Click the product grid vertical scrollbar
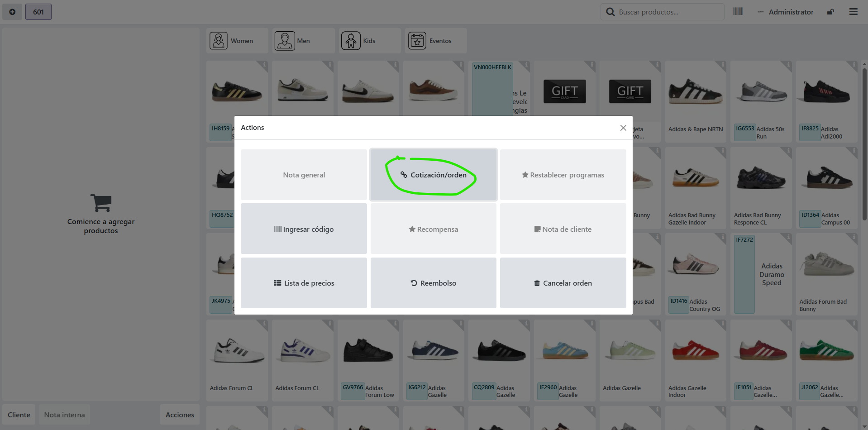The height and width of the screenshot is (430, 868). point(864,145)
